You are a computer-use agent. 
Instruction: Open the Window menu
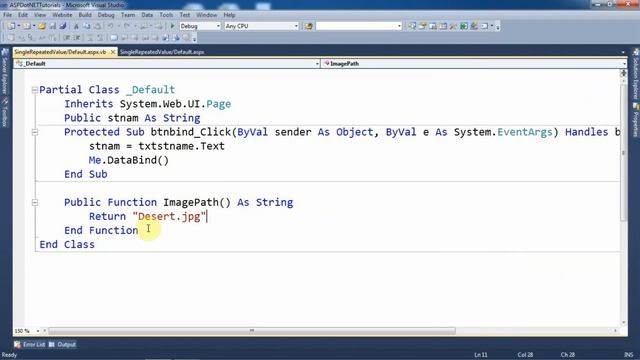[x=207, y=15]
